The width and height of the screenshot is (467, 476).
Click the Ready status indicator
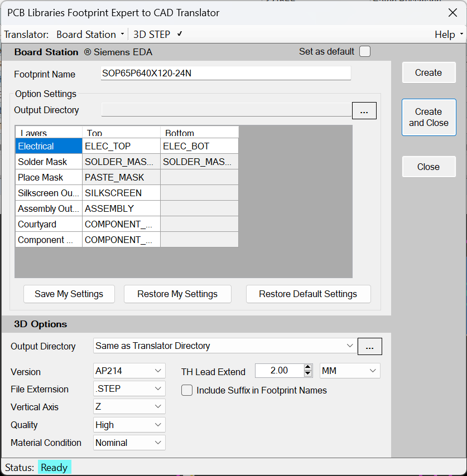(x=54, y=468)
